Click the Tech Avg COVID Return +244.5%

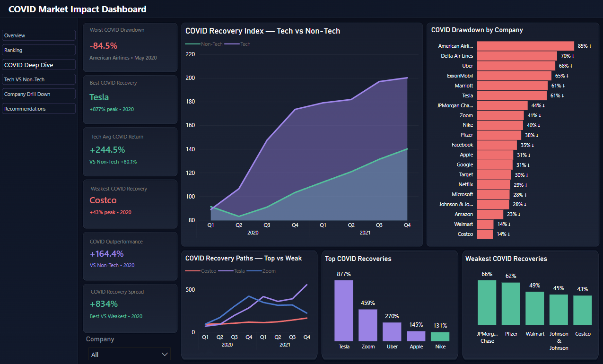tap(107, 150)
